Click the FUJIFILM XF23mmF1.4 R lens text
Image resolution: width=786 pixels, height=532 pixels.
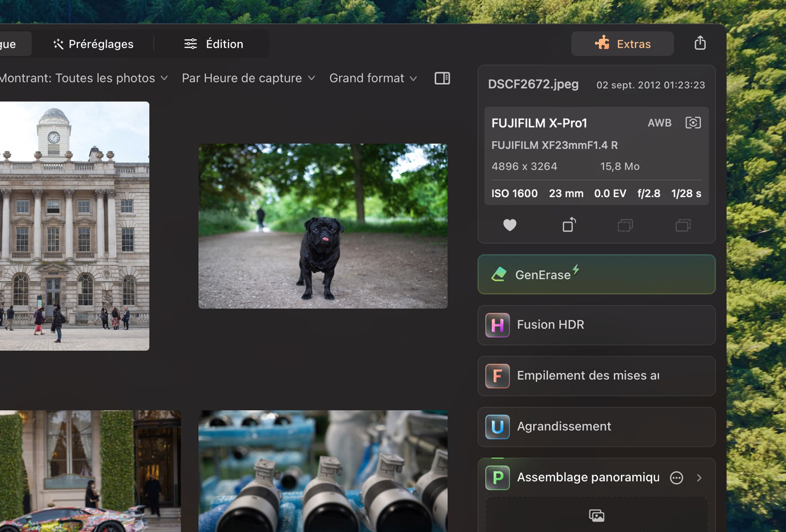click(555, 145)
